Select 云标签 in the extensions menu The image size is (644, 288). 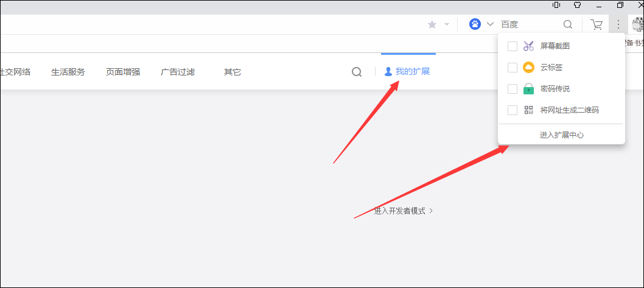(x=551, y=68)
